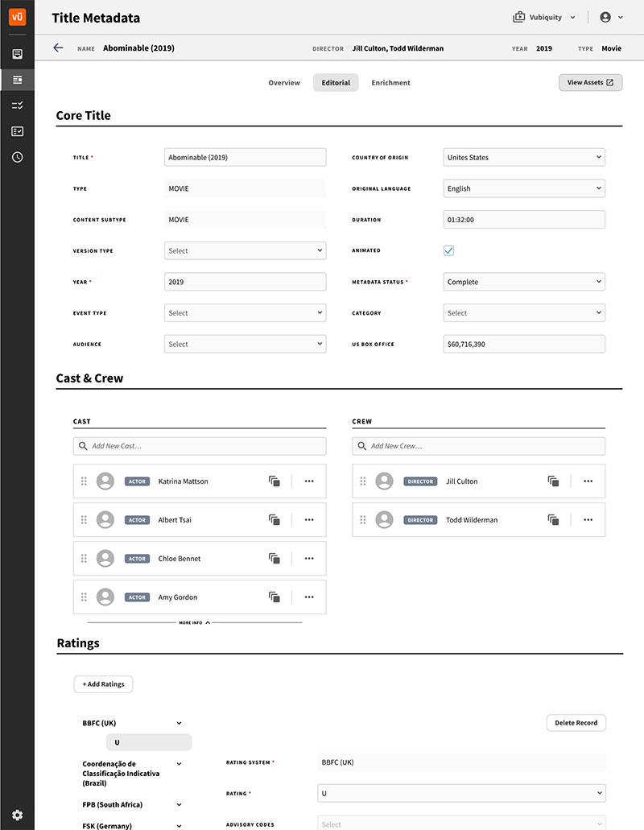Click the Rating System BBFC (UK) field
Screen dimensions: 644x830
461,762
